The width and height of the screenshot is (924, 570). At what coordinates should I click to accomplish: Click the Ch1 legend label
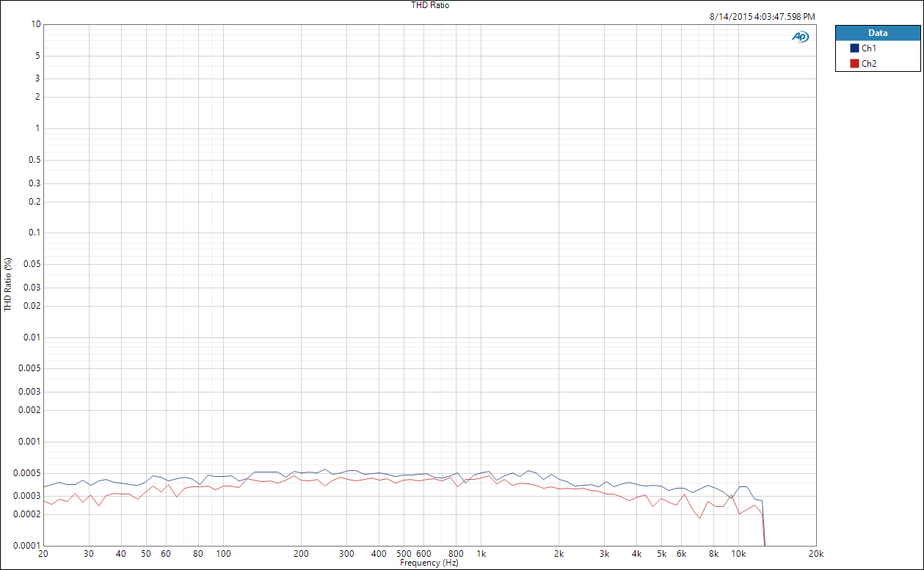point(869,48)
